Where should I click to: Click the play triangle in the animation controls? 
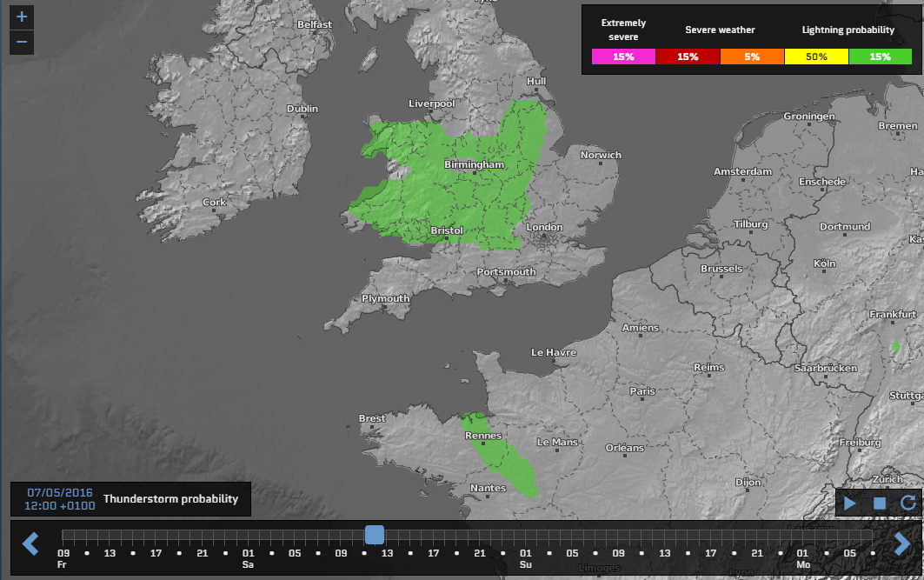coord(849,503)
